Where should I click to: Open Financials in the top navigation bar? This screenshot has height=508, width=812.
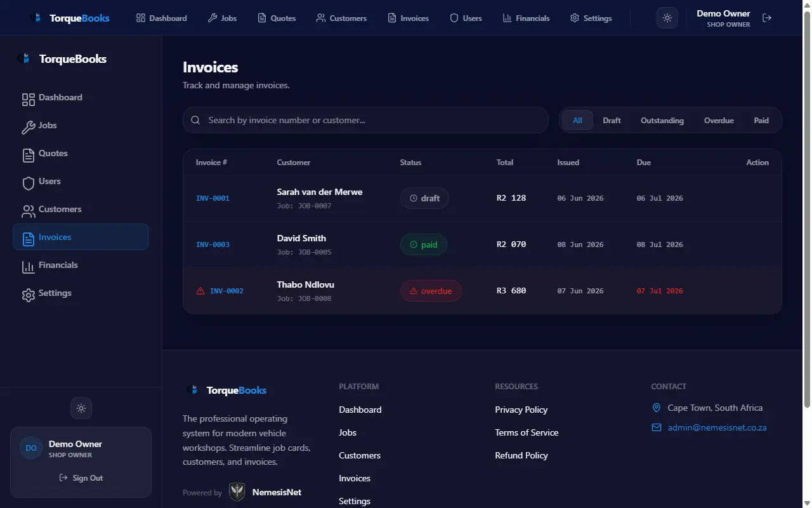(x=526, y=18)
